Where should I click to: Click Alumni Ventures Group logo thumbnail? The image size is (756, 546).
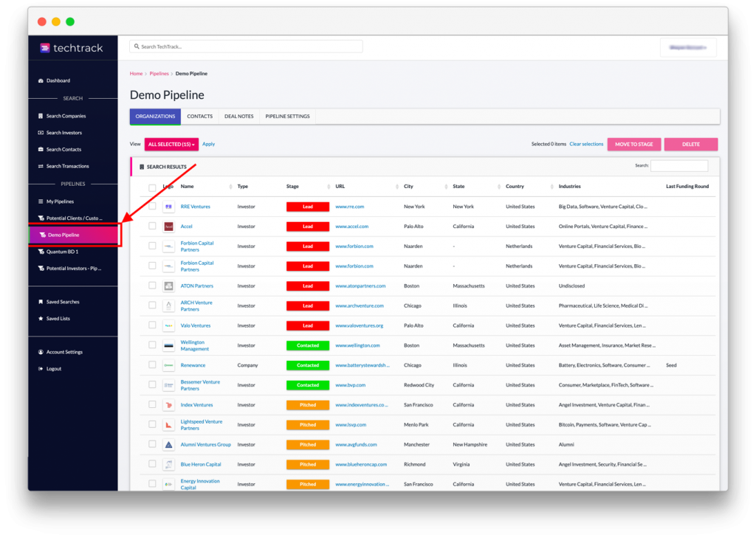[168, 445]
